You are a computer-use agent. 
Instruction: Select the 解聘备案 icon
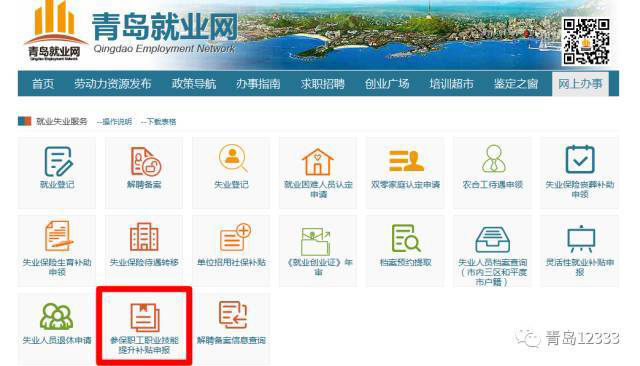click(x=145, y=161)
